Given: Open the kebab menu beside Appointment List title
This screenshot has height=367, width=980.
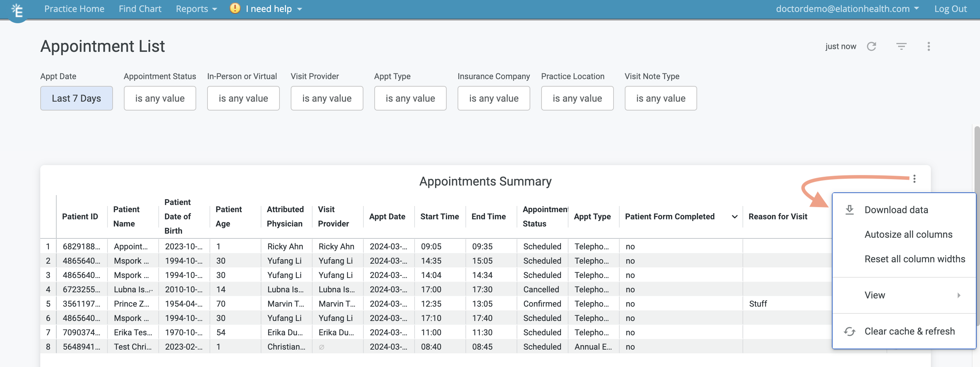Looking at the screenshot, I should tap(929, 46).
